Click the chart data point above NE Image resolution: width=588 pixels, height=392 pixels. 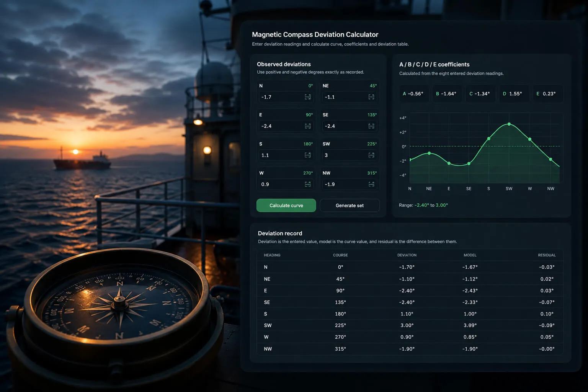[429, 153]
